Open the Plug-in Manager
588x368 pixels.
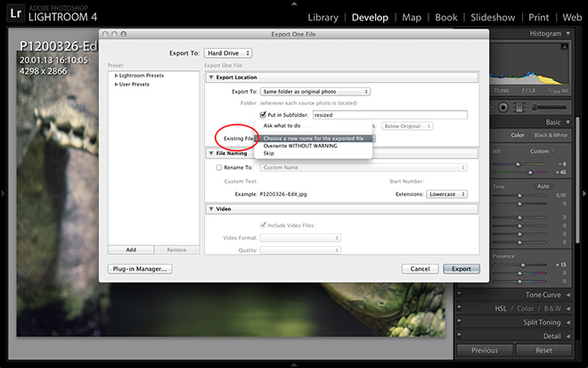pos(139,268)
